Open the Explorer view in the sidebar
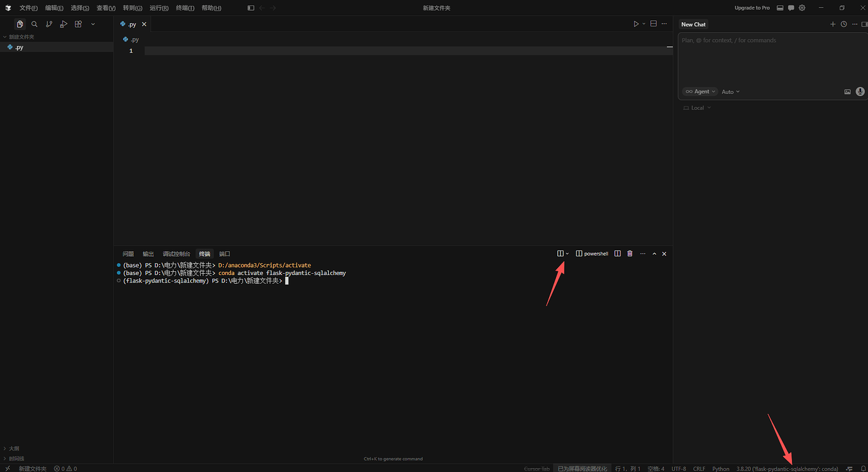Viewport: 868px width, 472px height. click(20, 24)
